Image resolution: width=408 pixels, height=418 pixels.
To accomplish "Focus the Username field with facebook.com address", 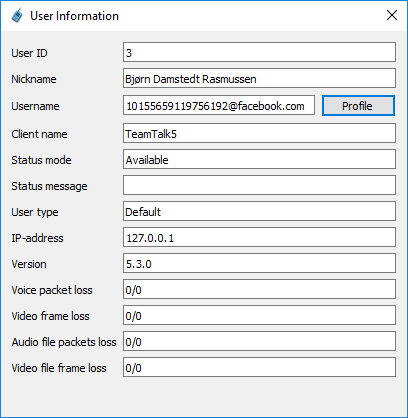I will pos(219,105).
